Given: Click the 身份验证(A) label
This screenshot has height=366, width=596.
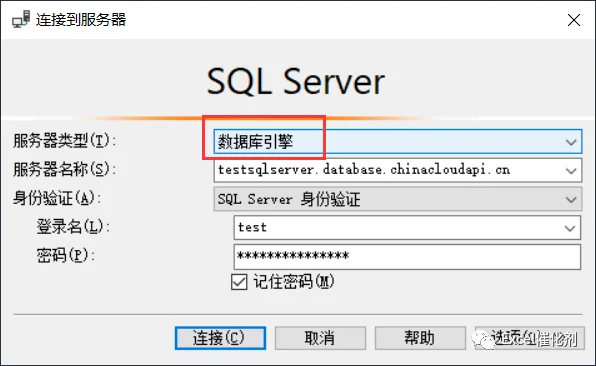Looking at the screenshot, I should point(57,198).
